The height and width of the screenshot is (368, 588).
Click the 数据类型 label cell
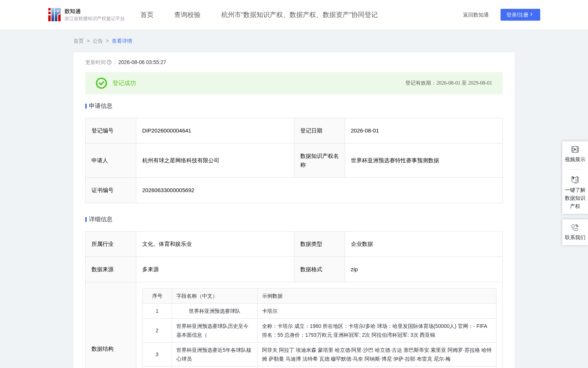pos(319,244)
